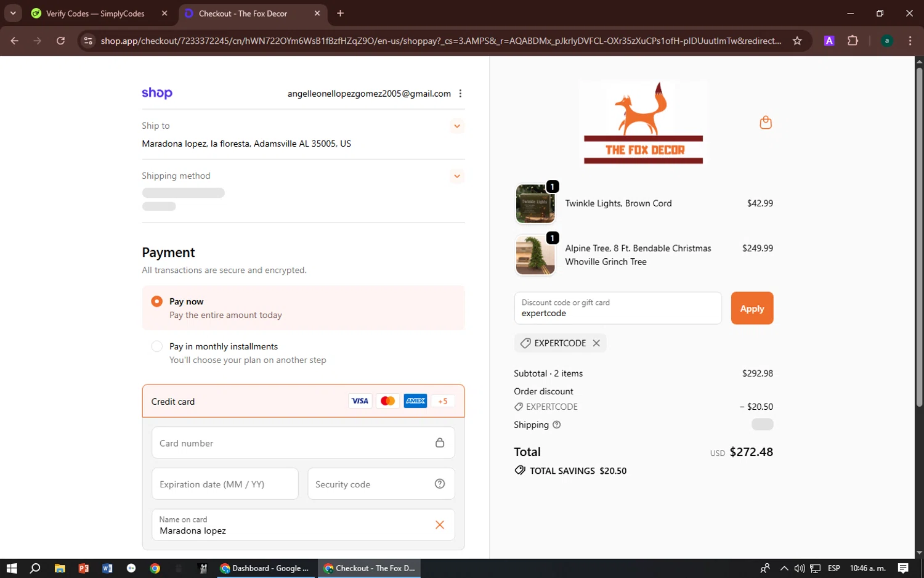Show hidden system tray icons

(x=784, y=568)
